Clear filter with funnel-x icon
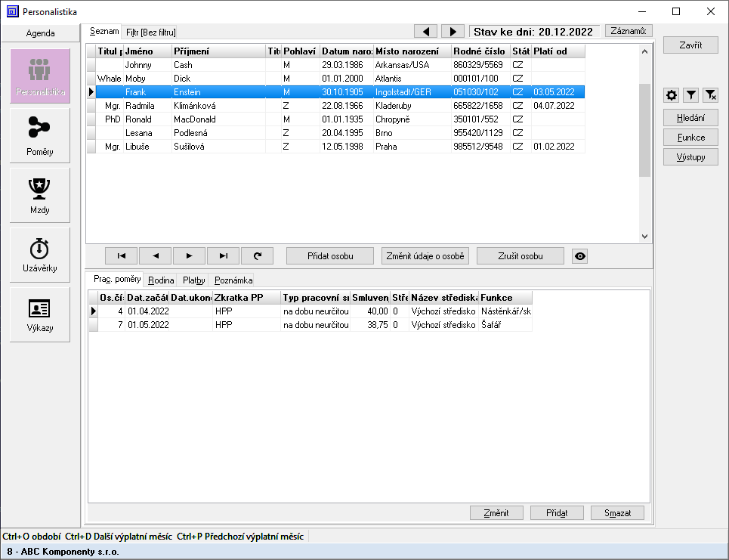 [x=710, y=95]
